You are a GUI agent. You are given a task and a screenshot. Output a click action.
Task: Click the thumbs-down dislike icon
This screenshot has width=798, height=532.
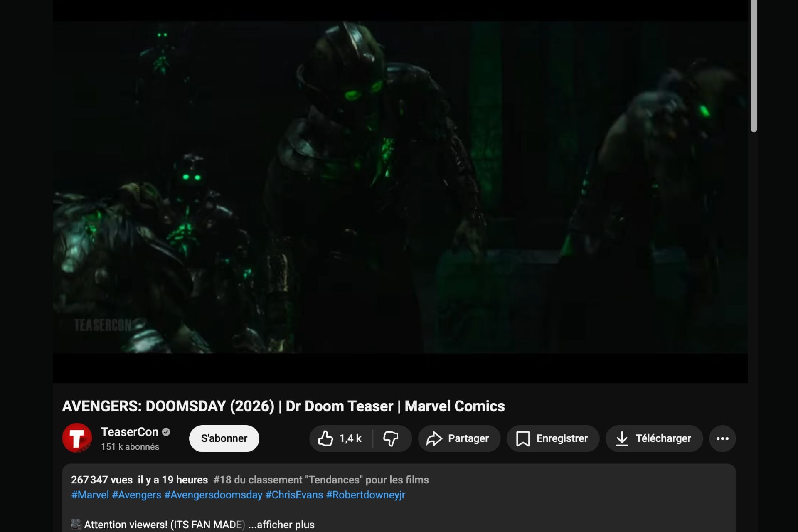[x=391, y=438]
